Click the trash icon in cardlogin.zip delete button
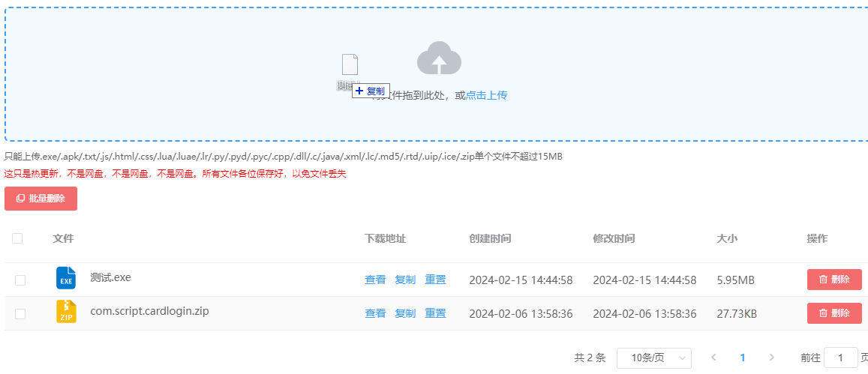Screen dimensions: 868x374 point(823,313)
